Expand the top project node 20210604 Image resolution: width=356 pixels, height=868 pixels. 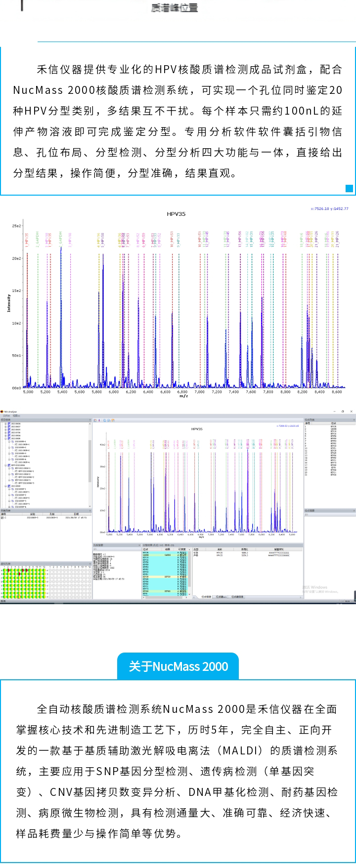click(5, 424)
